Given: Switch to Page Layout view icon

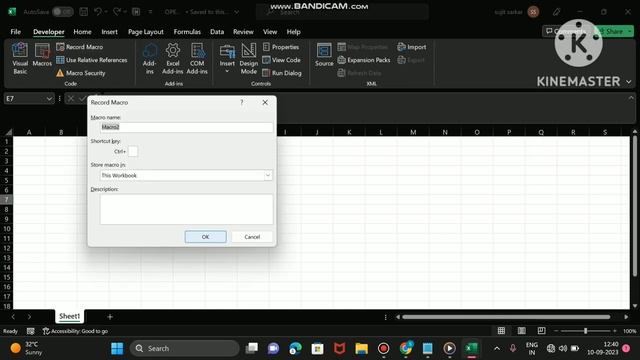Looking at the screenshot, I should [x=522, y=331].
